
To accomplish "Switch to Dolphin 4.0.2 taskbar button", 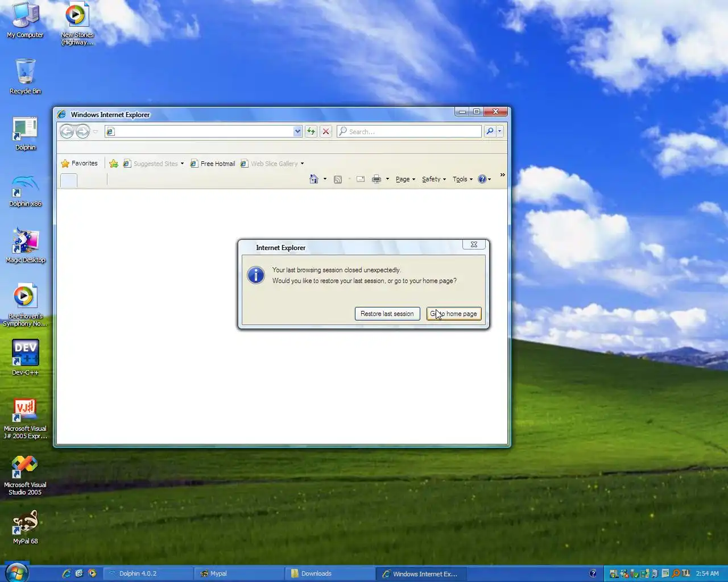I will (x=148, y=573).
